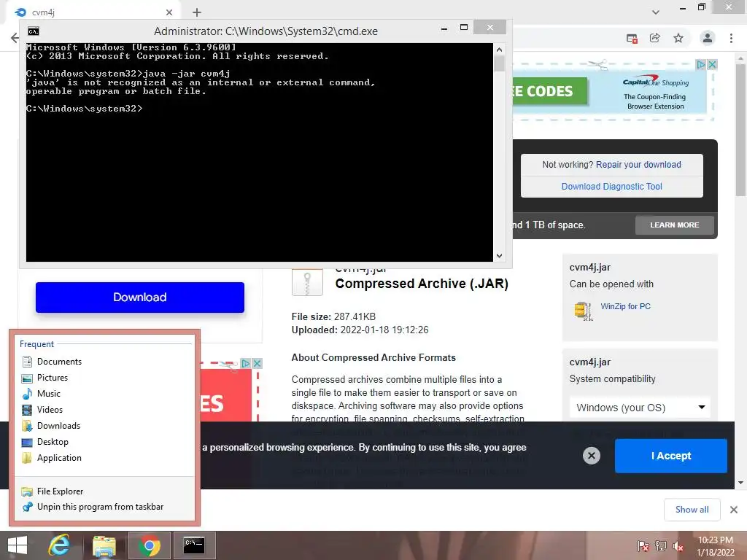Screen dimensions: 747x560
Task: Click the cmd scrollbar thumb
Action: tap(499, 63)
